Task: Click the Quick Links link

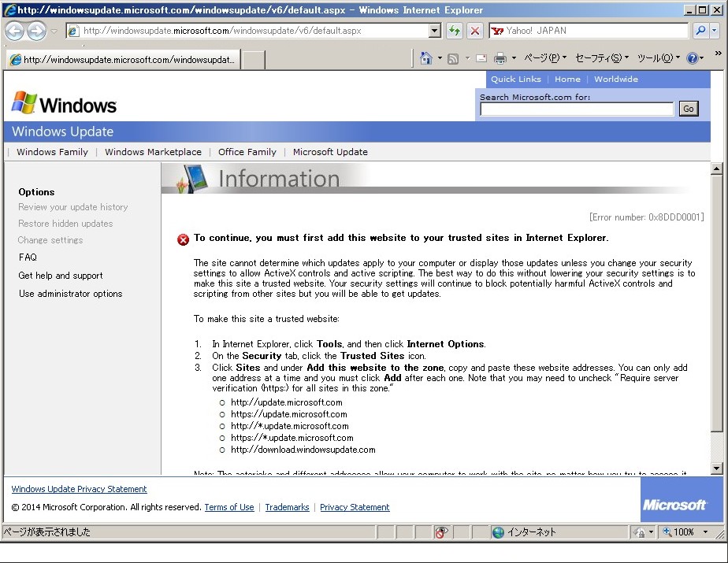Action: 516,79
